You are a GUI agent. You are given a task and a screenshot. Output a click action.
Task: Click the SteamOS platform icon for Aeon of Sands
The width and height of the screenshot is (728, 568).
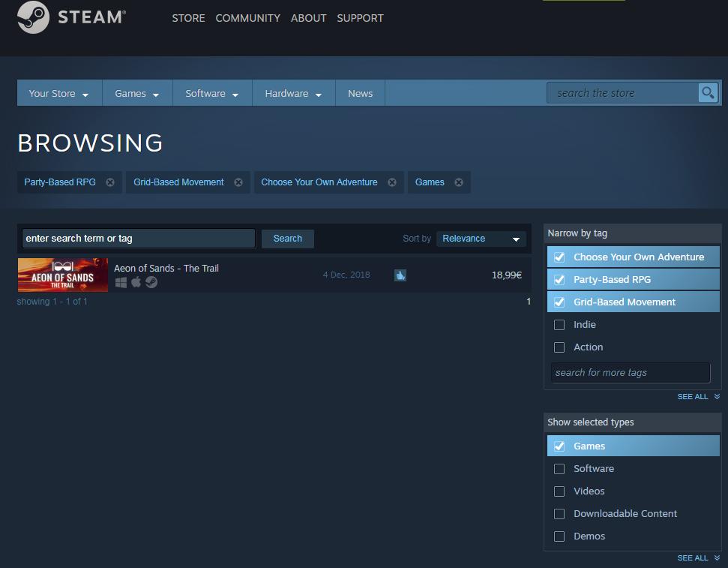tap(151, 282)
